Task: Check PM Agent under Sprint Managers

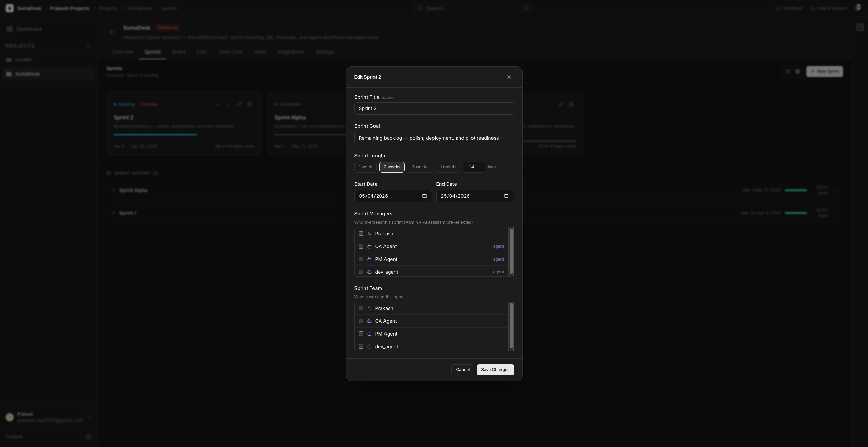Action: [361, 259]
